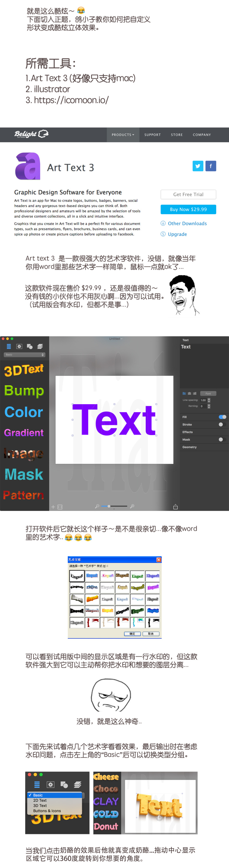Open the SUPPORT navigation item
229x868 pixels.
(153, 135)
